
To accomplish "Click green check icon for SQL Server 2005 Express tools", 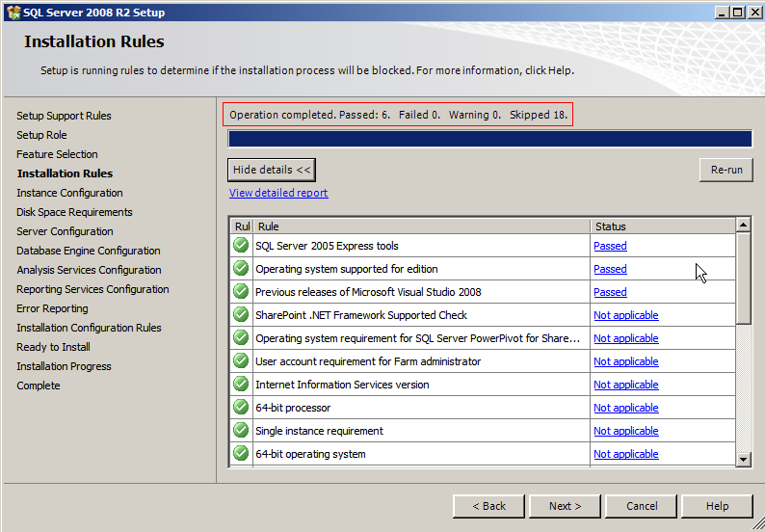I will pyautogui.click(x=241, y=245).
